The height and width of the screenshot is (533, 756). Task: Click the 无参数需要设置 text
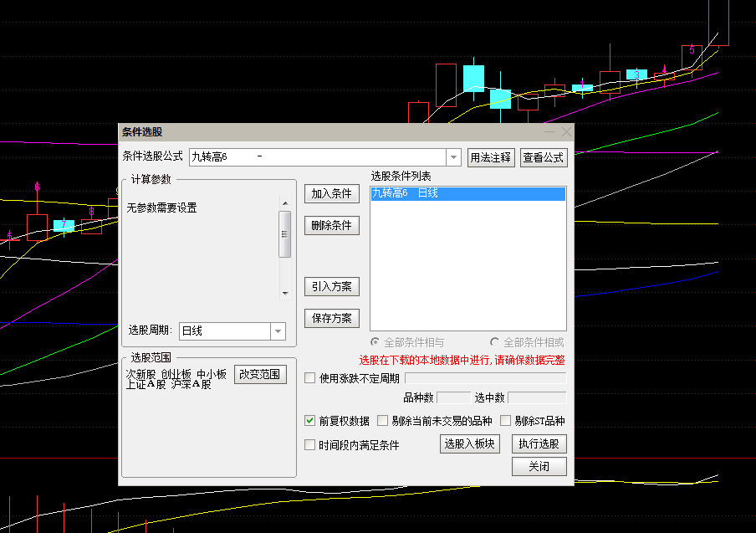click(x=162, y=208)
